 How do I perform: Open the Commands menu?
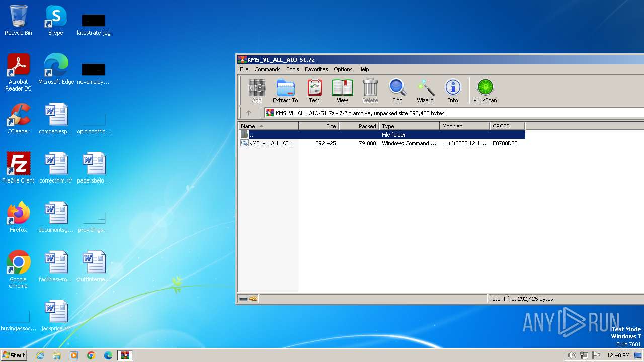pos(267,69)
